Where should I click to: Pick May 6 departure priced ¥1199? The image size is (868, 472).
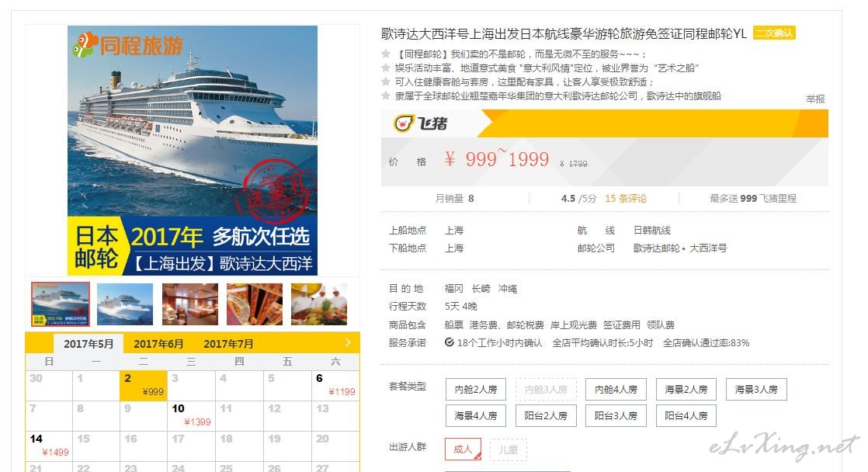335,385
